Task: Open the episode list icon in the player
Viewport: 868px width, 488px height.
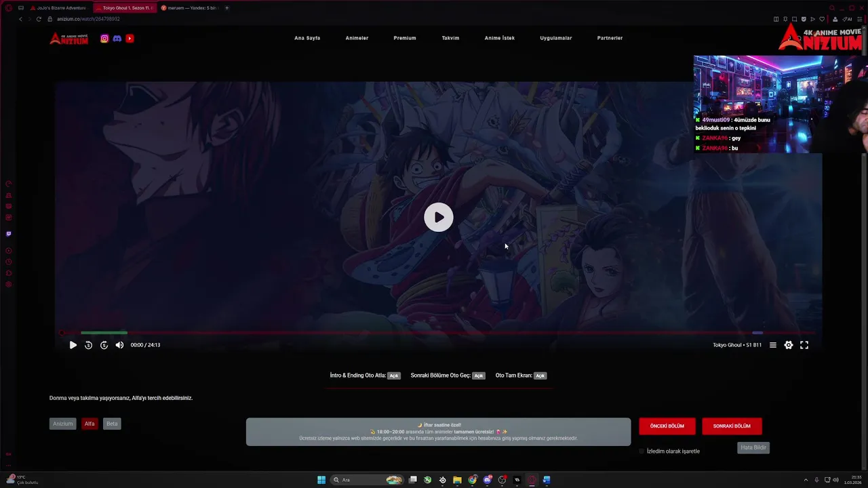Action: [772, 345]
